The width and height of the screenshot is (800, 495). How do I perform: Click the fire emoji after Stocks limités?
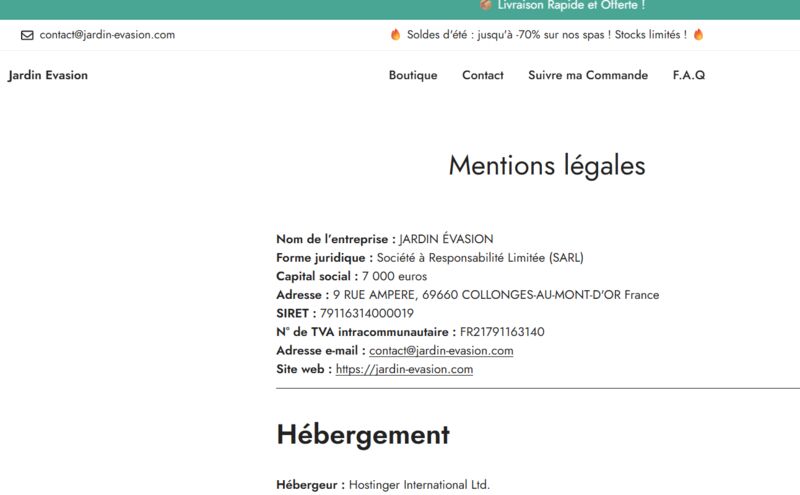coord(698,34)
